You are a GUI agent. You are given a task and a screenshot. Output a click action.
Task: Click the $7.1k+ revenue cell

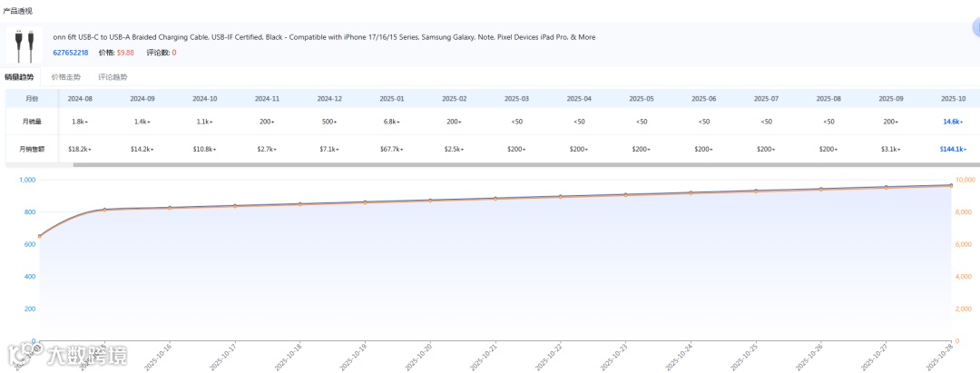[x=329, y=150]
